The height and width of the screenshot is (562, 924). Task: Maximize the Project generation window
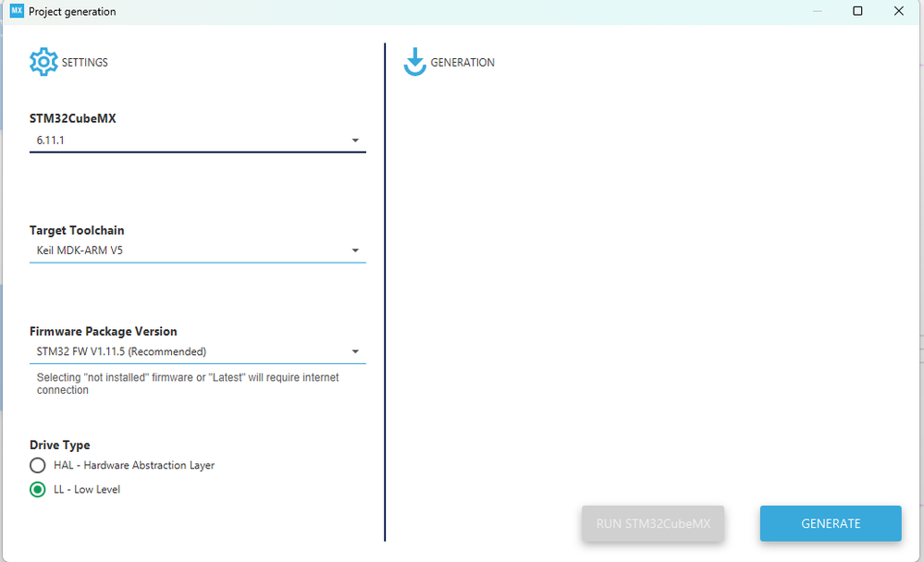click(857, 10)
